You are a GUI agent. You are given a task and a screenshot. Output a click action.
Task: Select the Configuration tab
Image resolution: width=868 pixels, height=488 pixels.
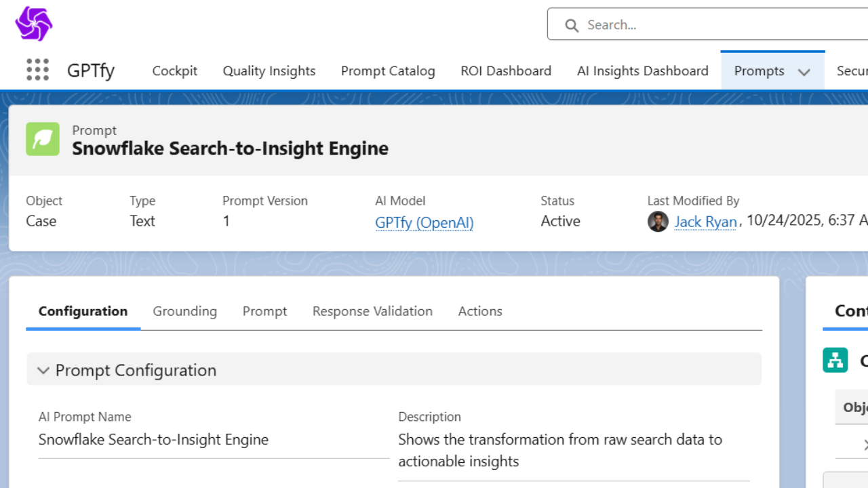click(x=83, y=311)
